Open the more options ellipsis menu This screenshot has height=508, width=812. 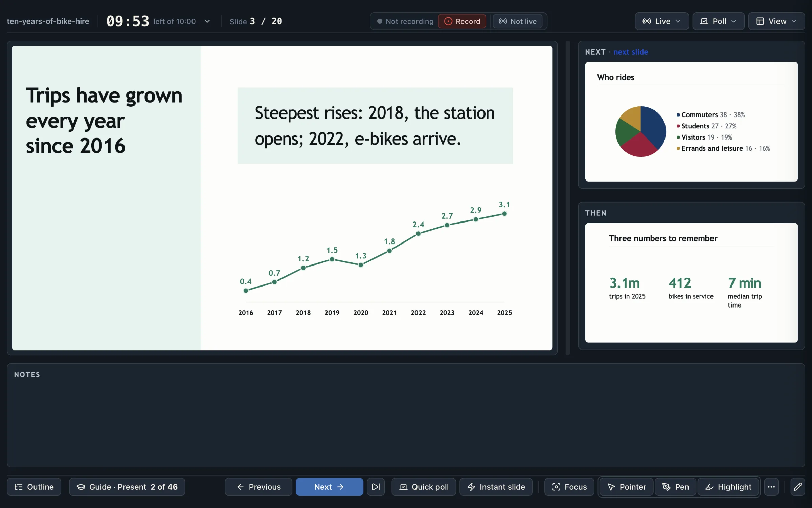tap(771, 487)
